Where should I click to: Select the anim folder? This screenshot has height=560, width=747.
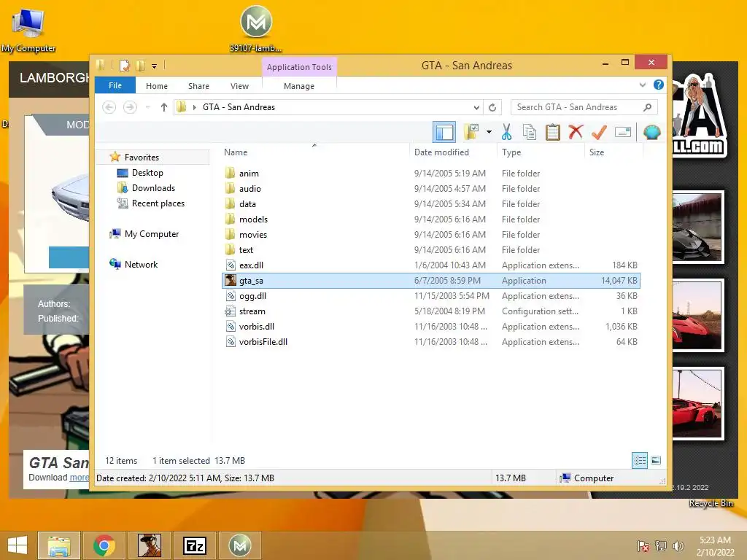coord(431,174)
